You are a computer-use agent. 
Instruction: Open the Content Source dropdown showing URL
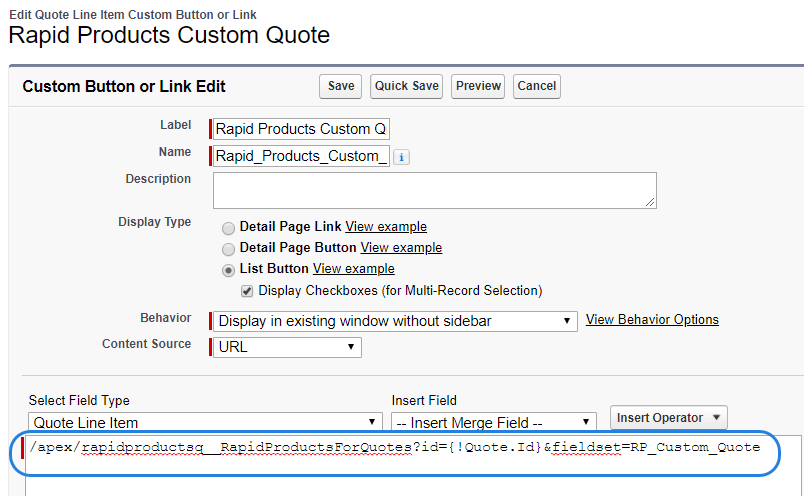tap(287, 347)
